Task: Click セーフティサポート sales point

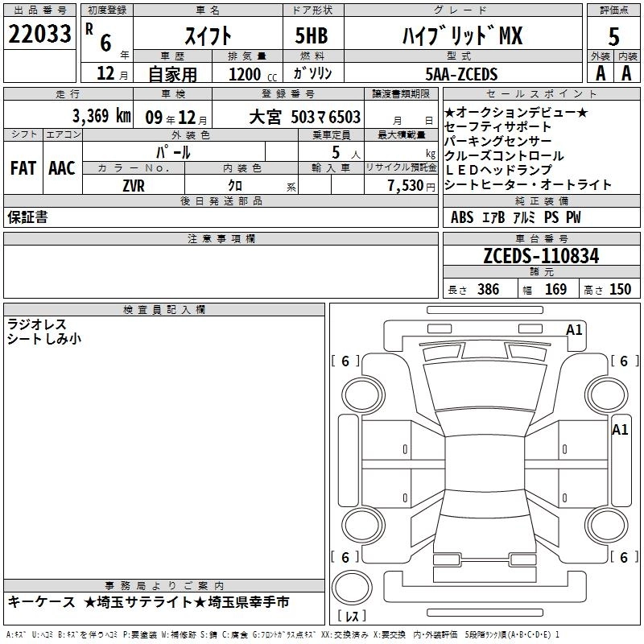Action: 497,126
